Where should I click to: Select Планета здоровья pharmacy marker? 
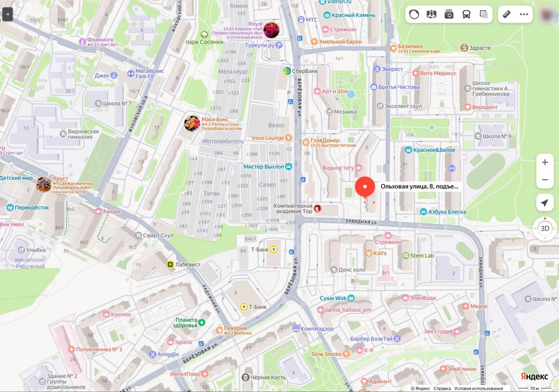(x=202, y=323)
